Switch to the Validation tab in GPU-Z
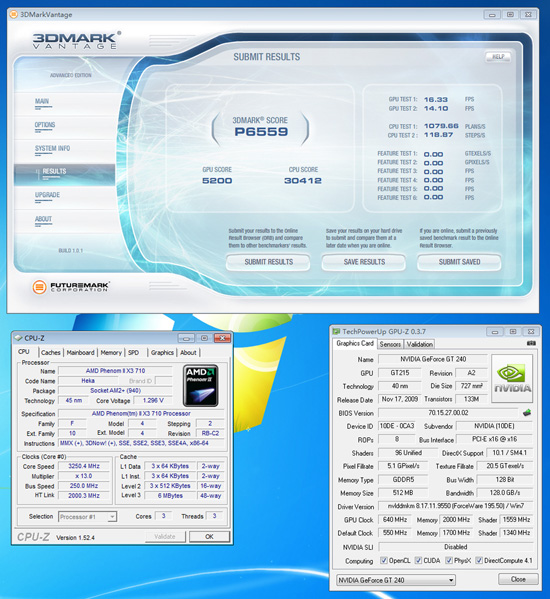Viewport: 550px width, 599px height. (x=419, y=344)
